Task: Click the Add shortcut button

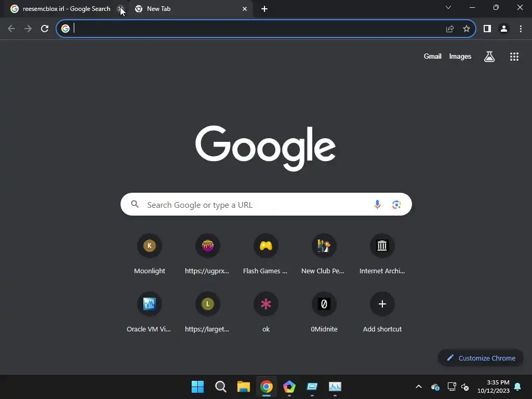Action: (382, 312)
